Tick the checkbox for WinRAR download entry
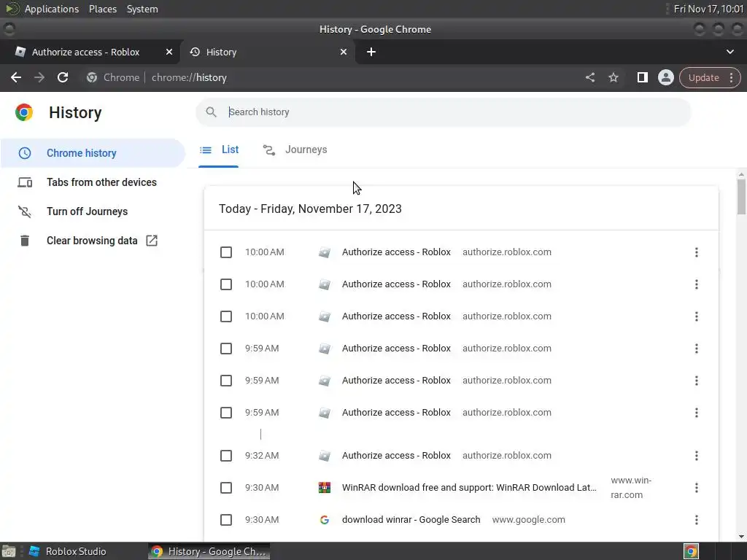This screenshot has width=747, height=560. [x=226, y=488]
